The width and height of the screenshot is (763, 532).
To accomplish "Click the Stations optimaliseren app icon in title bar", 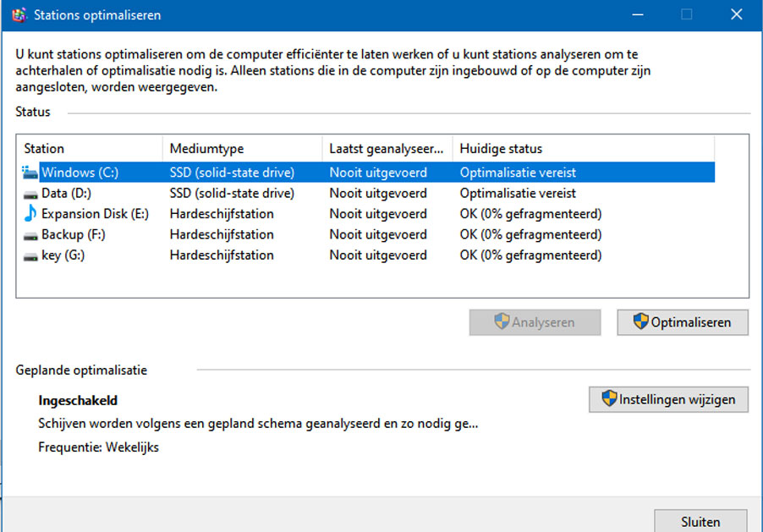I will [19, 15].
